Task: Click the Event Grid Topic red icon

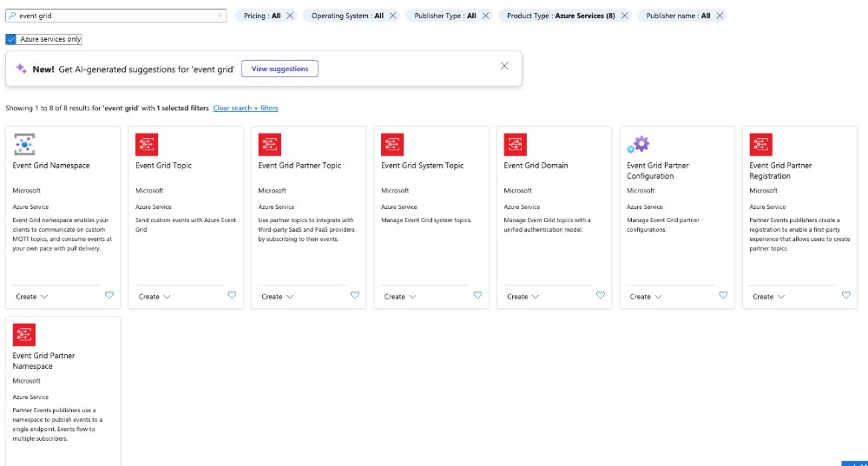Action: (147, 144)
